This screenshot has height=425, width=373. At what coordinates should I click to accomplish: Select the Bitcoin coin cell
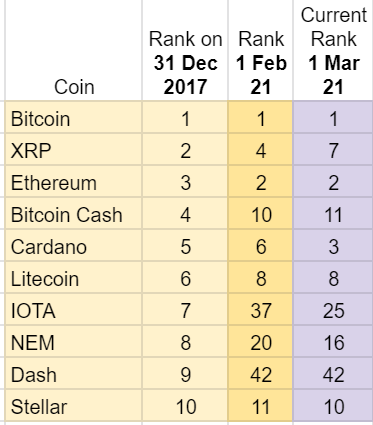tap(74, 117)
